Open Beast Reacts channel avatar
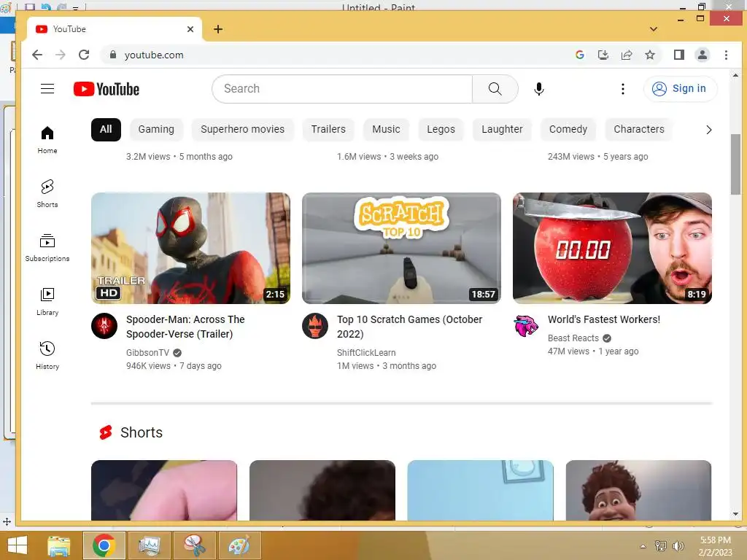The width and height of the screenshot is (747, 560). pyautogui.click(x=526, y=326)
